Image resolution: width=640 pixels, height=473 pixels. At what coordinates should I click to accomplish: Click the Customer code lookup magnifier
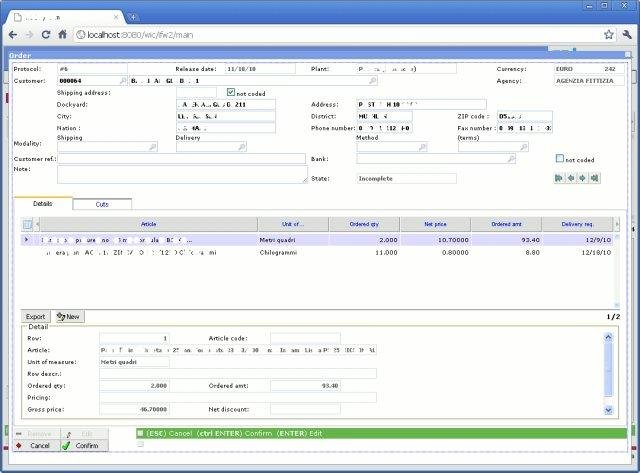tap(123, 81)
